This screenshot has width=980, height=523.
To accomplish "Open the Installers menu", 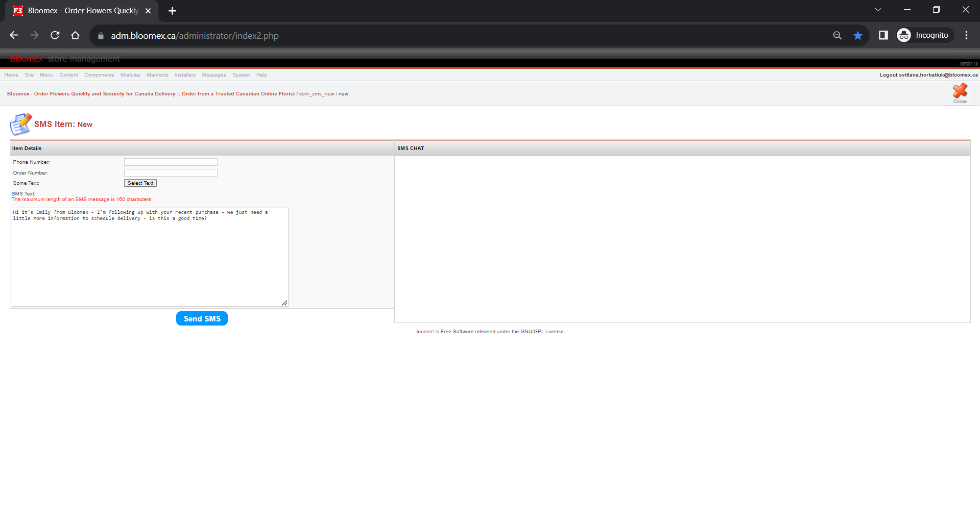I will pos(185,75).
